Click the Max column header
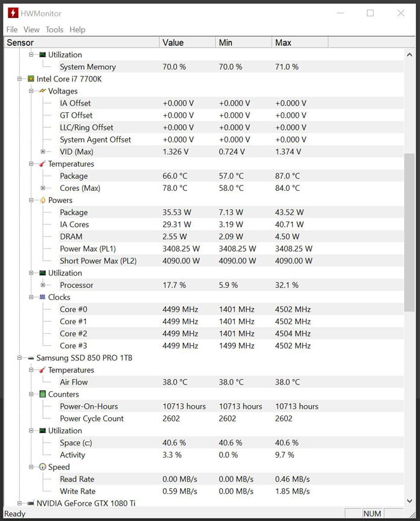Screen dimensions: 420x521 click(x=300, y=42)
